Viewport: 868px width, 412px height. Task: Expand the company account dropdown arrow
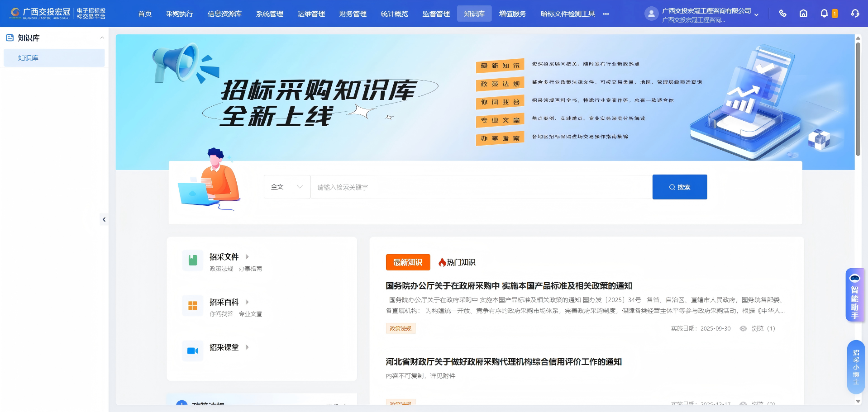coord(756,15)
